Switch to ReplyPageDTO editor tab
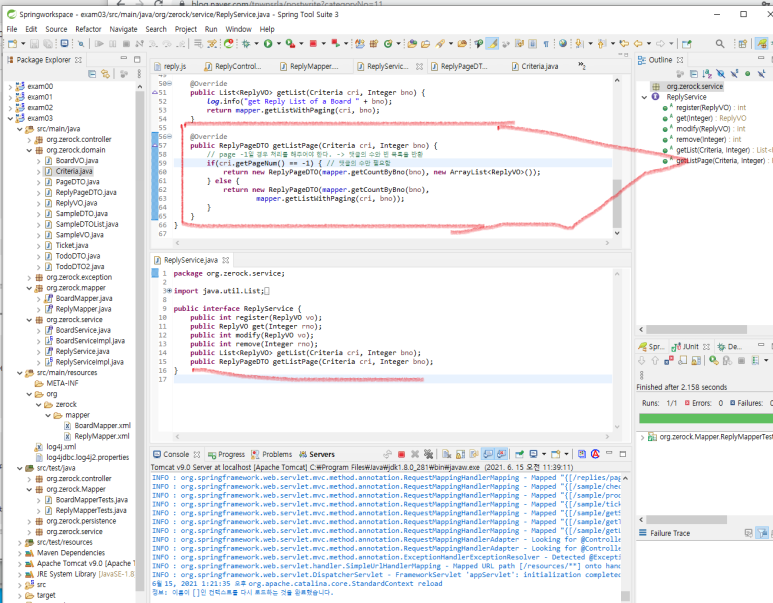Screen dimensions: 773x603 tap(459, 66)
